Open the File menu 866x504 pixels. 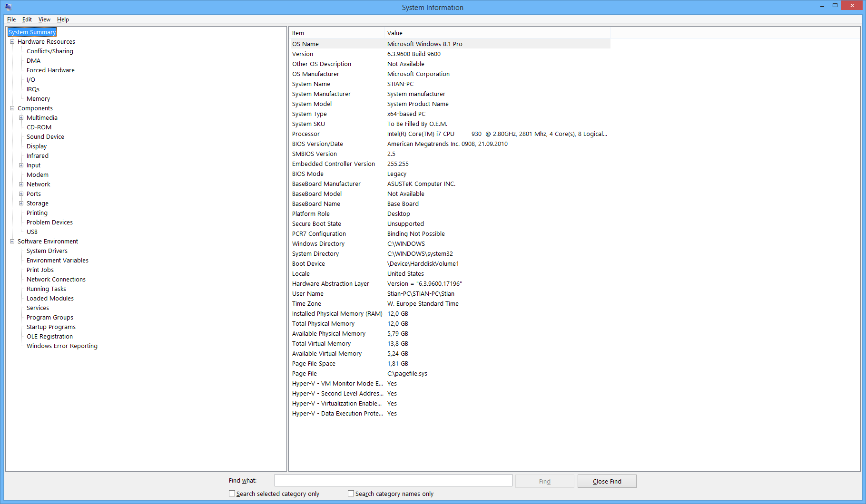click(x=11, y=19)
